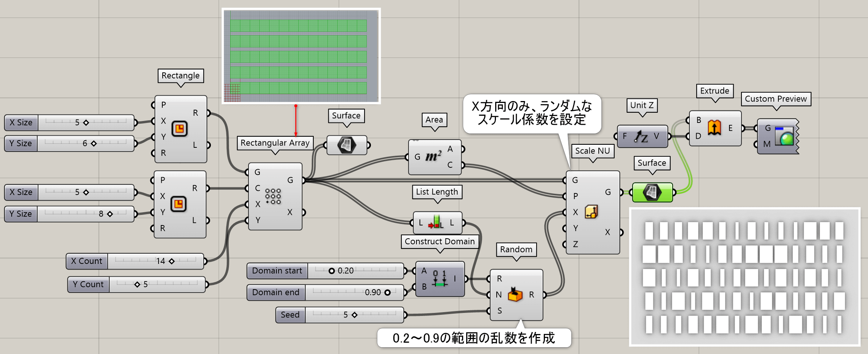Click the Y Size slider showing 8
This screenshot has width=868, height=354.
[110, 214]
